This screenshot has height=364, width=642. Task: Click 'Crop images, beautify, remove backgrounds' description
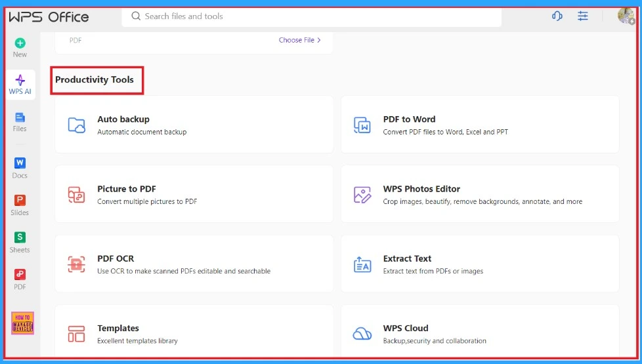(x=482, y=201)
